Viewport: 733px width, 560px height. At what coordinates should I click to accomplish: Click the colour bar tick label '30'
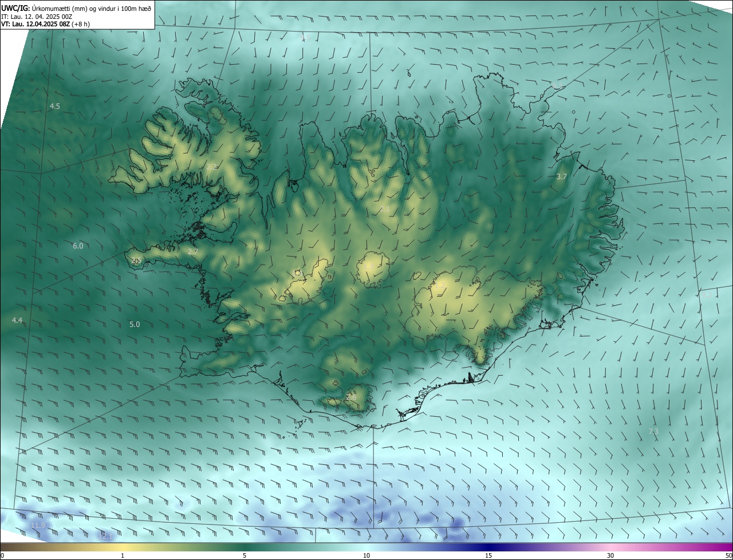(x=610, y=555)
